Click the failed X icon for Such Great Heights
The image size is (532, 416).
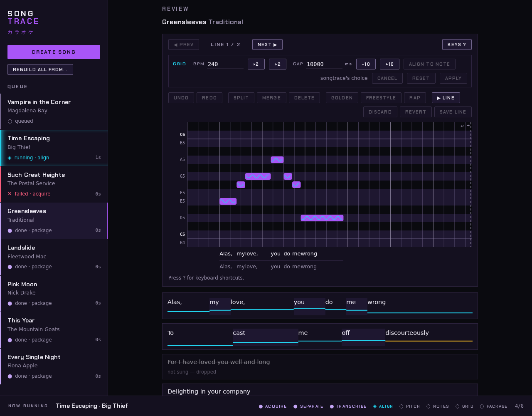tap(10, 194)
